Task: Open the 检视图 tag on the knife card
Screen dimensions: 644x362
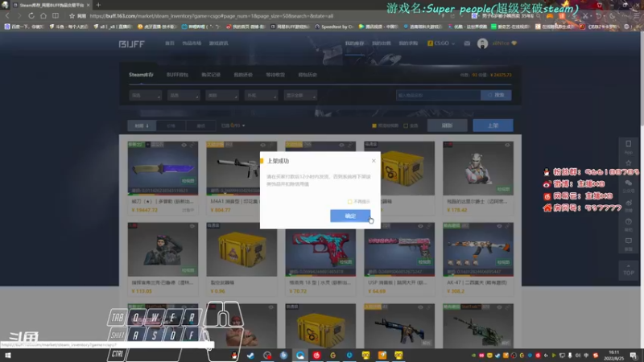Action: pyautogui.click(x=188, y=180)
